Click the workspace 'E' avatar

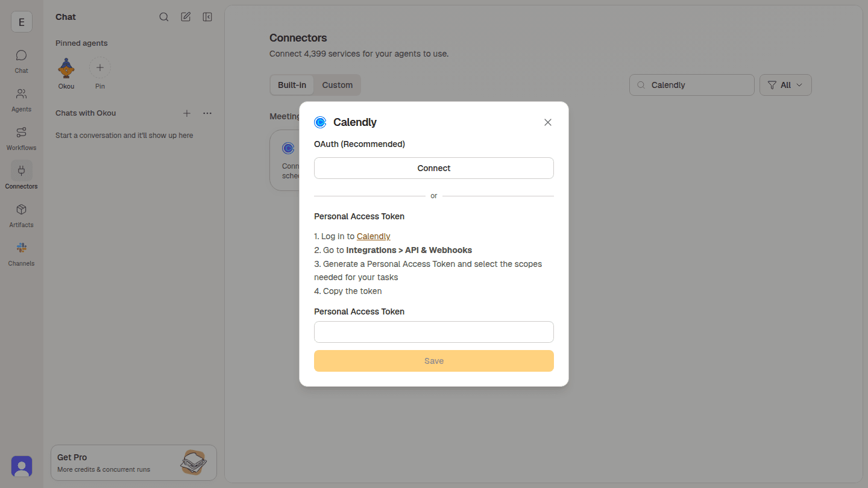point(22,22)
